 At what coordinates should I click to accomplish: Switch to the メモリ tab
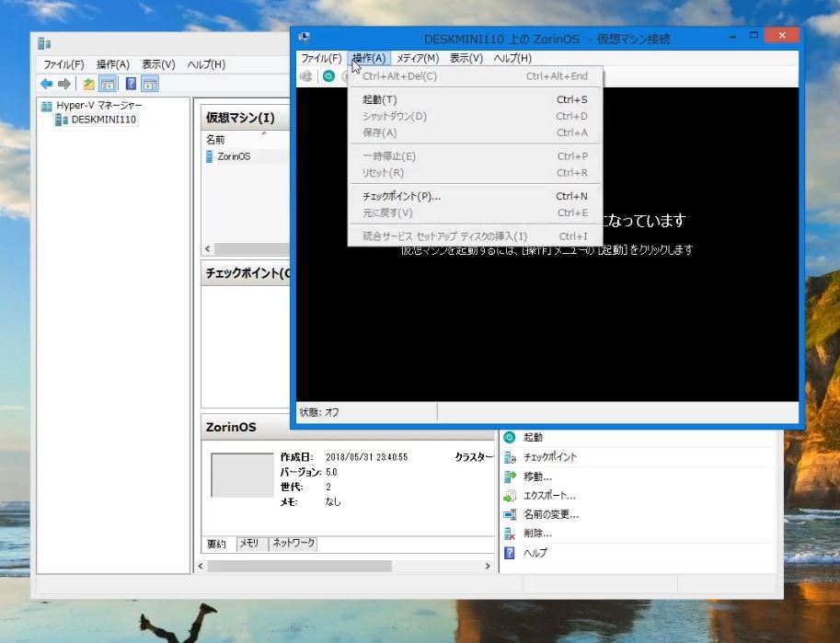click(x=249, y=544)
